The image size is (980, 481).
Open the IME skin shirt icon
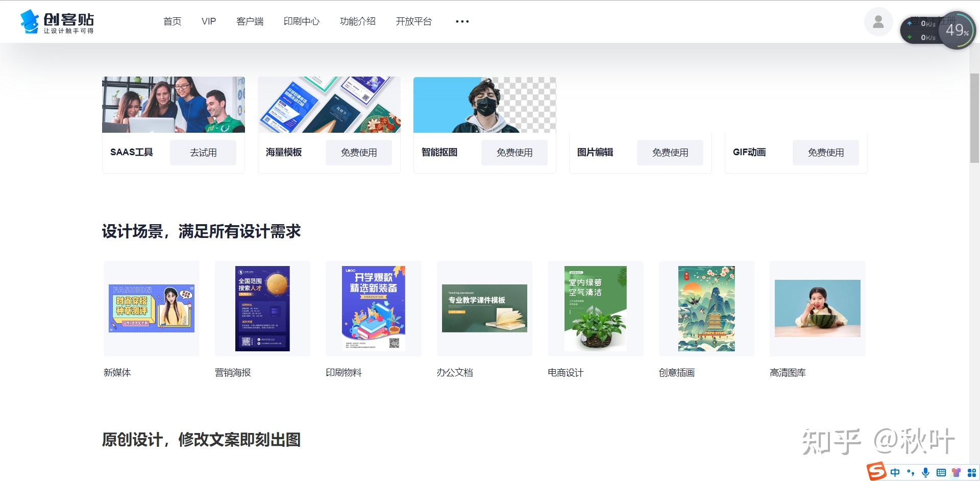tap(957, 473)
